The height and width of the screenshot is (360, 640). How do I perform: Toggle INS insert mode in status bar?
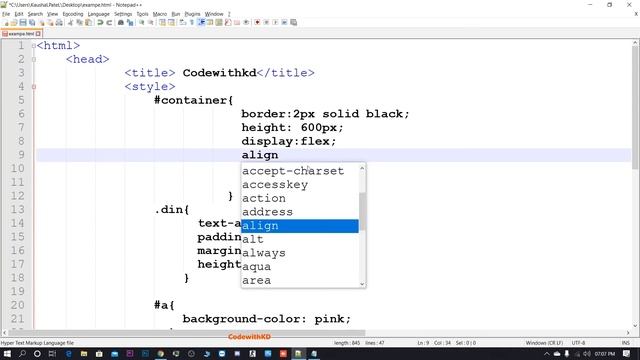point(625,343)
